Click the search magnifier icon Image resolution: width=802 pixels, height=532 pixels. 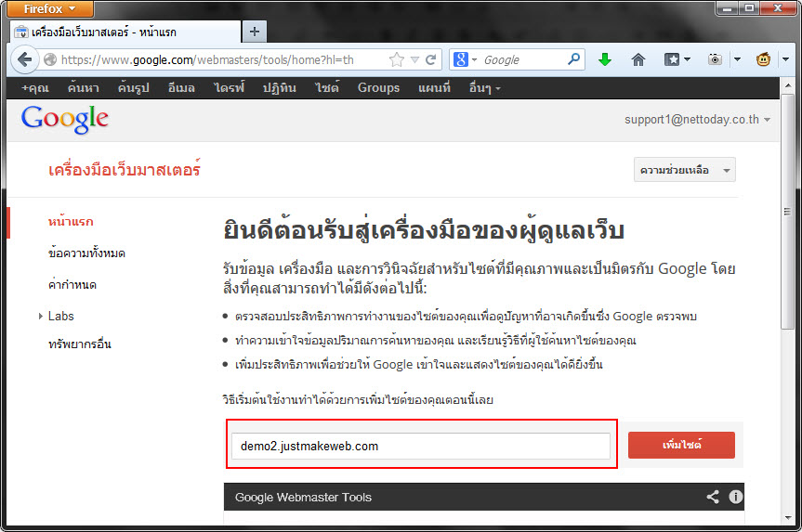click(x=574, y=59)
